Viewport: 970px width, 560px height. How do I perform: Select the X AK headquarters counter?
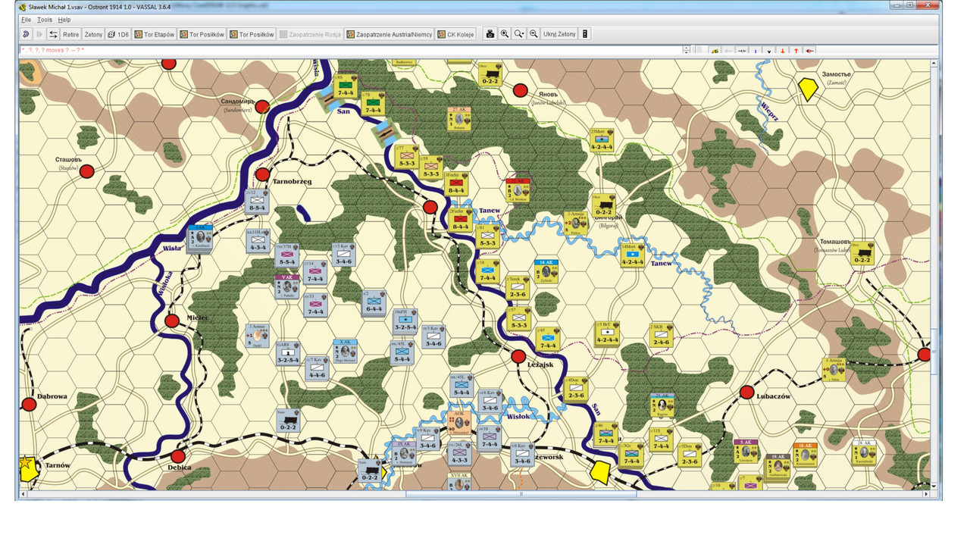tap(345, 352)
